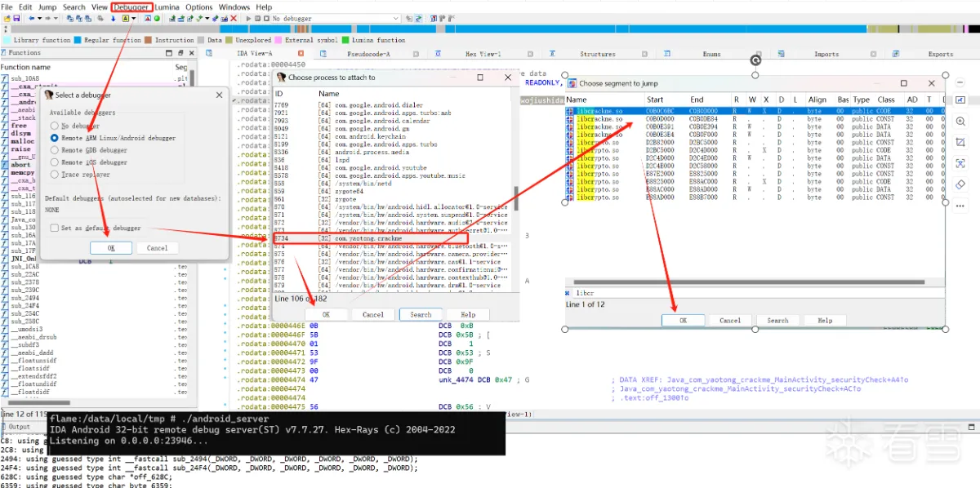
Task: Click the Lumina function color legend swatch
Action: click(345, 40)
